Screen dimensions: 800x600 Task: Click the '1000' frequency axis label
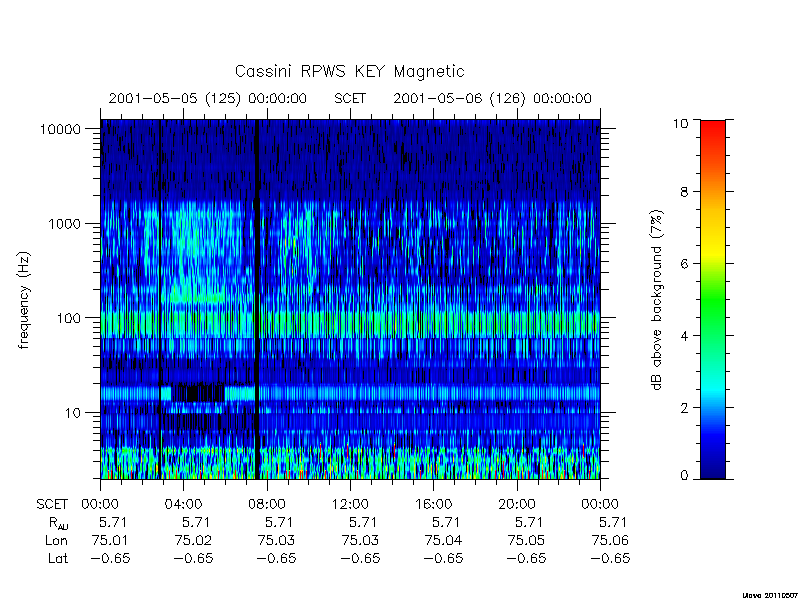tap(65, 223)
